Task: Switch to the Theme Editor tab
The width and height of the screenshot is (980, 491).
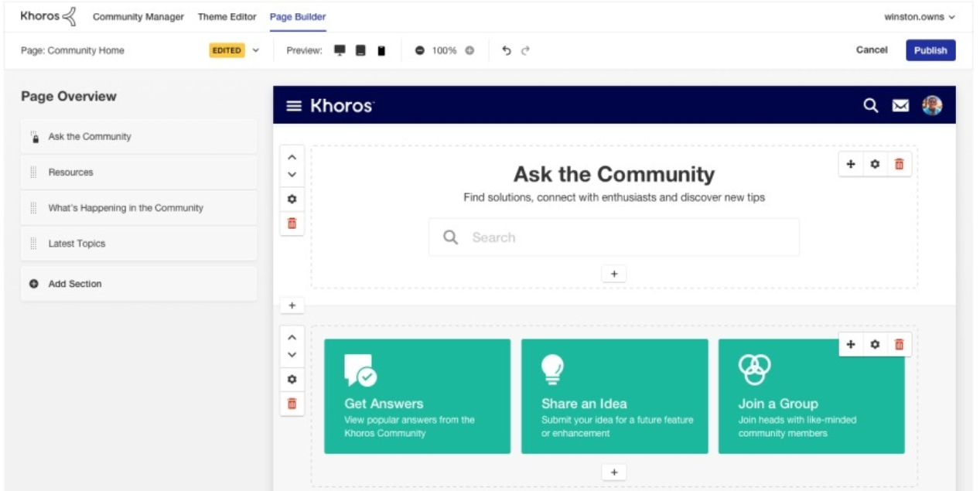Action: click(x=228, y=15)
